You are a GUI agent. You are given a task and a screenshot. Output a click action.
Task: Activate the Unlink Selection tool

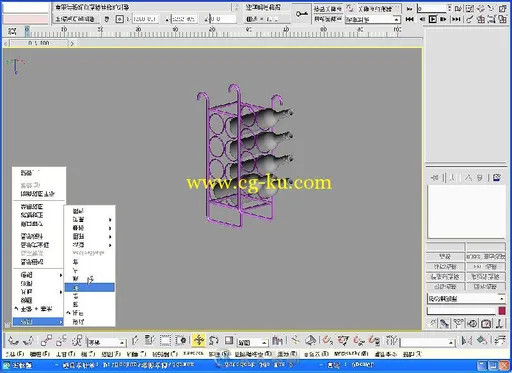tap(61, 341)
